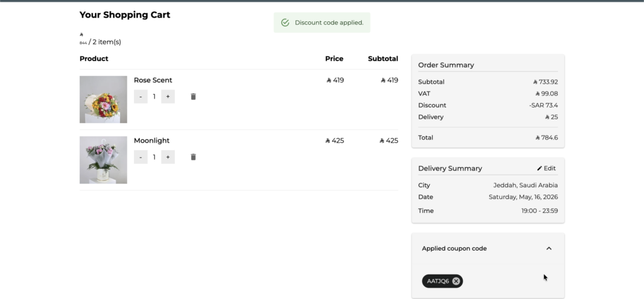Image resolution: width=644 pixels, height=299 pixels.
Task: Remove coupon AATJQ6 with the x icon
Action: (456, 281)
